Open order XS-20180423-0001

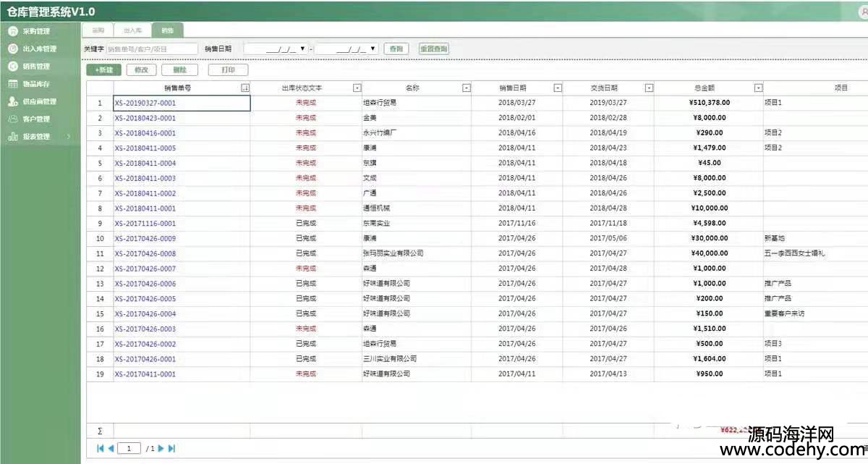pos(145,118)
